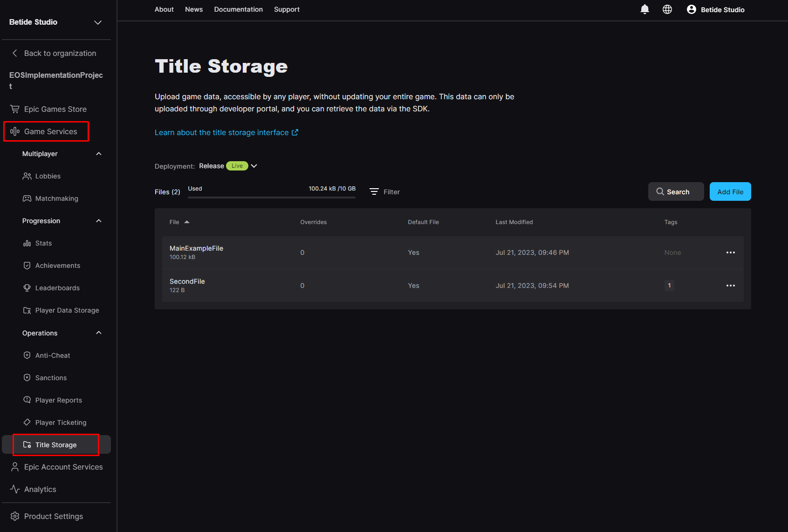The height and width of the screenshot is (532, 788).
Task: Switch to the Support page
Action: click(x=287, y=9)
